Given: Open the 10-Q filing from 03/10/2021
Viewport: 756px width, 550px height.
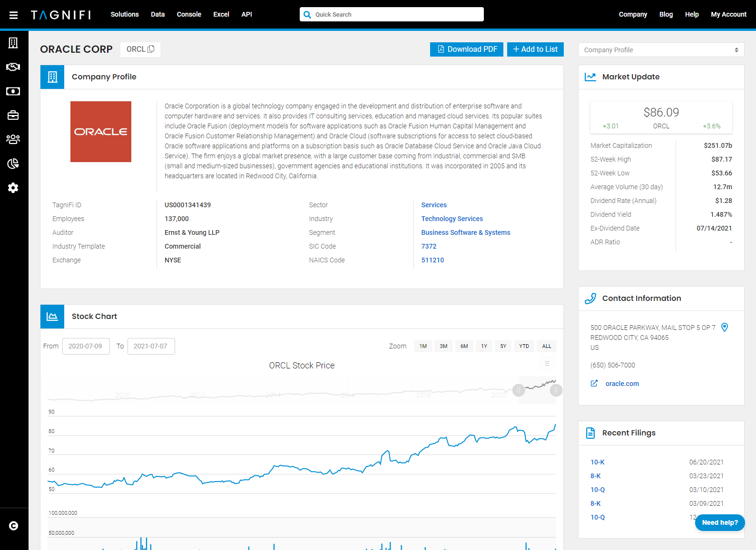Looking at the screenshot, I should 598,490.
